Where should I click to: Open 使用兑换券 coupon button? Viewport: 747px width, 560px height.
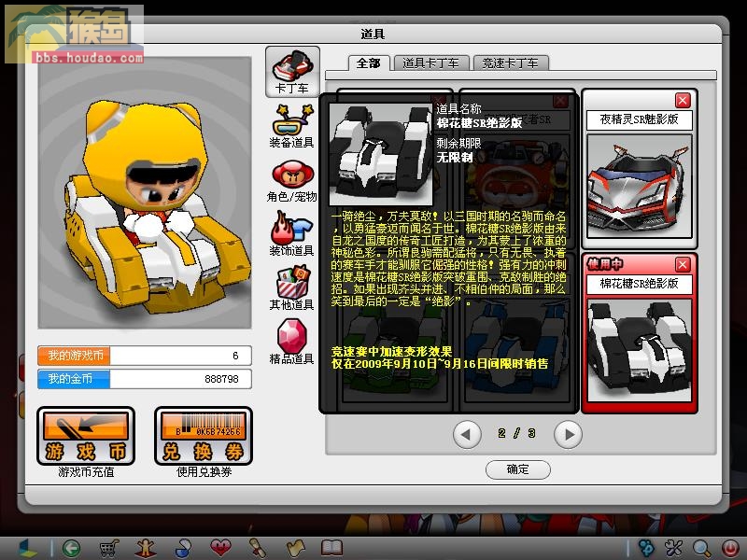(204, 436)
